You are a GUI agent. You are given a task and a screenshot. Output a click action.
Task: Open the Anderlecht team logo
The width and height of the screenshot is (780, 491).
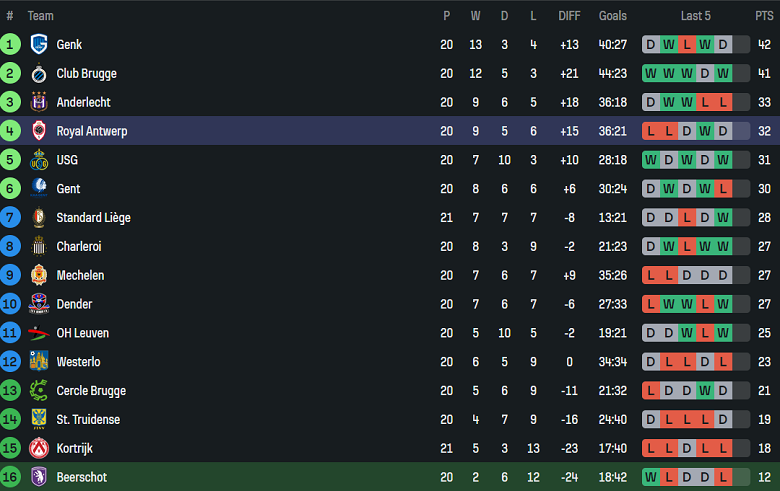click(x=39, y=102)
